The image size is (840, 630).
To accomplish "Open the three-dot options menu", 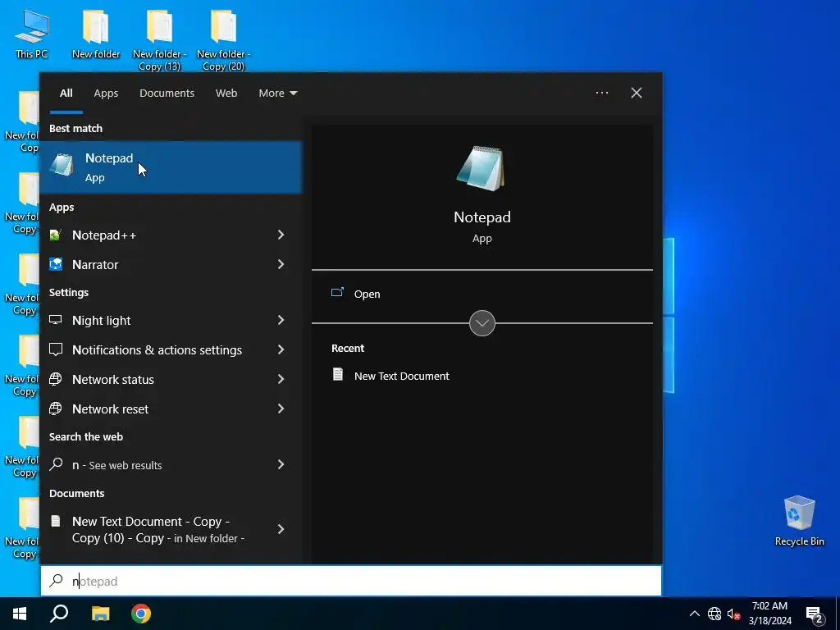I will tap(602, 93).
